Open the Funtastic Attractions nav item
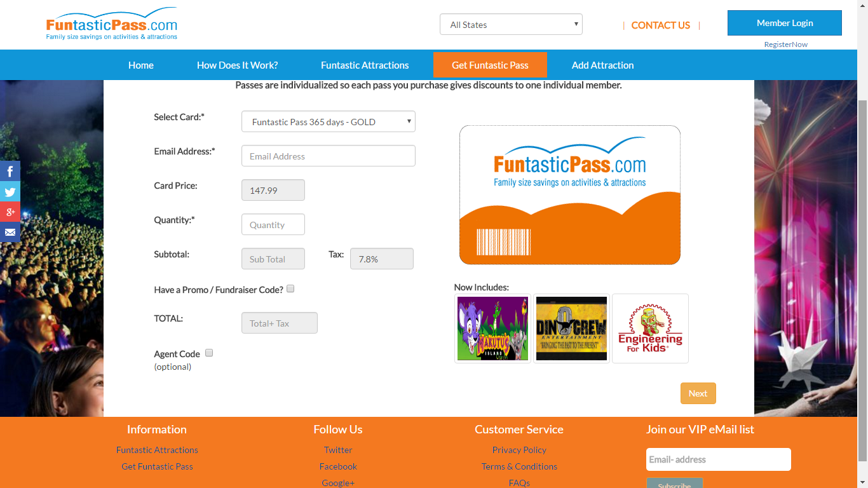 click(x=365, y=65)
